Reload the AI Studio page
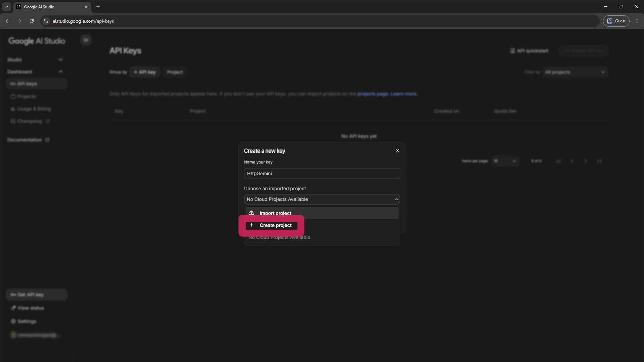This screenshot has height=362, width=644. point(32,21)
